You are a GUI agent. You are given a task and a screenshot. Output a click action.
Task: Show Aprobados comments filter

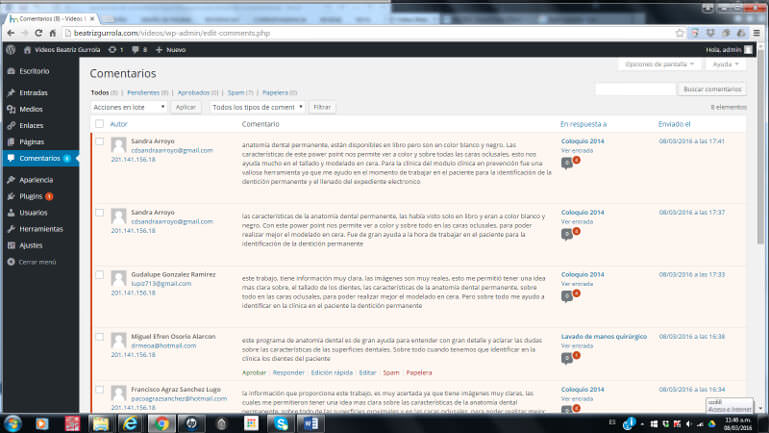pyautogui.click(x=193, y=92)
